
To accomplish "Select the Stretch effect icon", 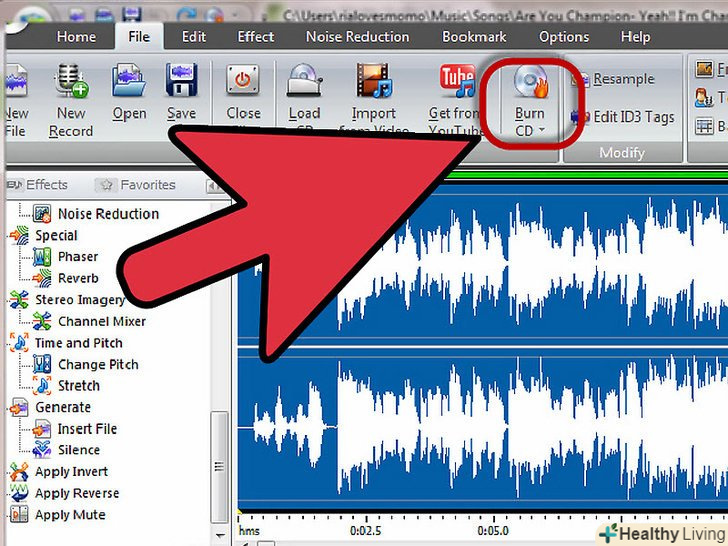I will [x=42, y=385].
